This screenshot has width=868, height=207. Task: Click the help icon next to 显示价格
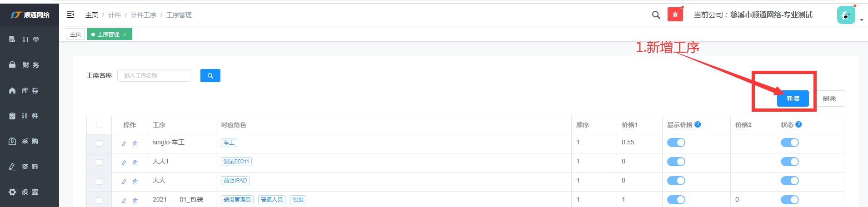(698, 124)
